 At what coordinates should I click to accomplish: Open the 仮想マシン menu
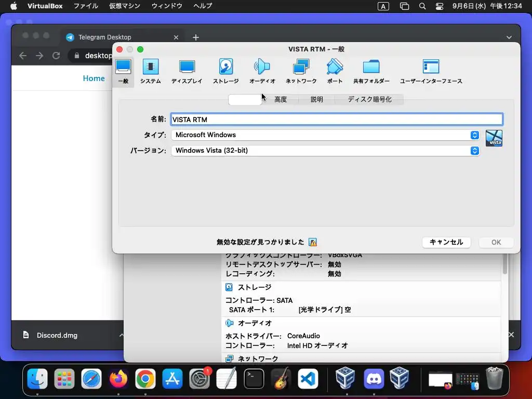pyautogui.click(x=125, y=6)
